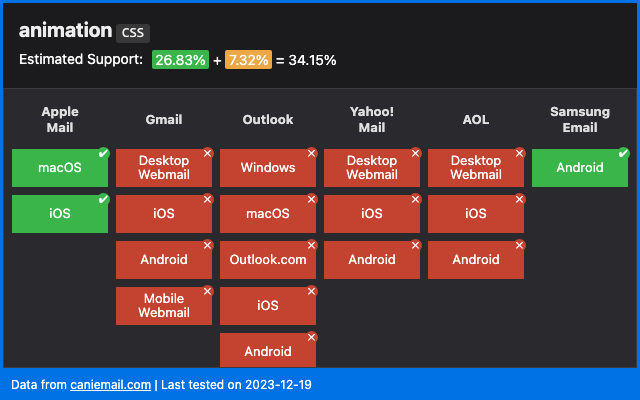This screenshot has height=400, width=640.
Task: Select the Yahoo! Mail column header
Action: (x=372, y=119)
